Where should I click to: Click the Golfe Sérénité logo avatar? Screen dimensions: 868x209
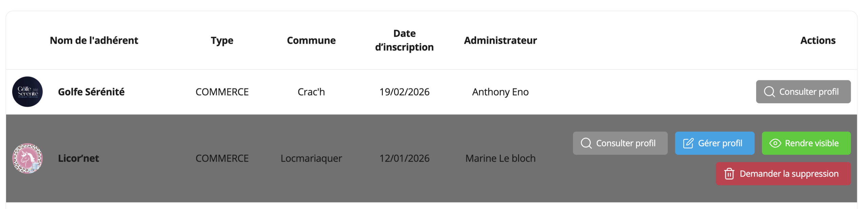tap(27, 92)
